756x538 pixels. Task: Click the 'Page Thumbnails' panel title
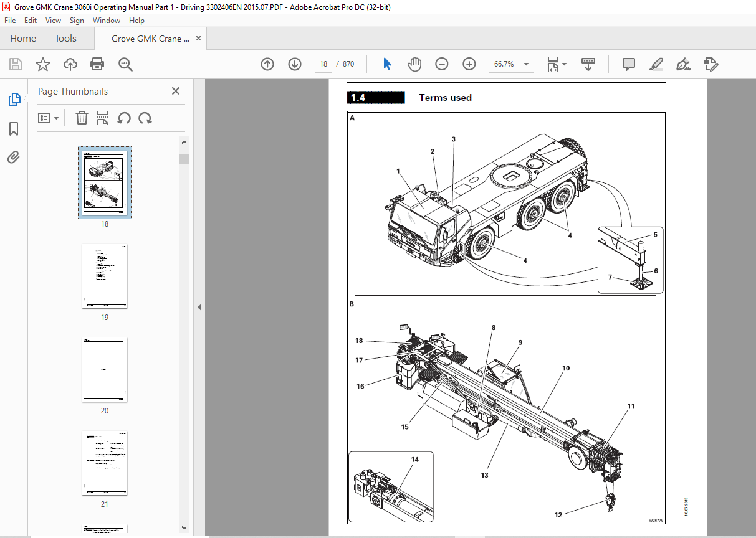(x=73, y=92)
